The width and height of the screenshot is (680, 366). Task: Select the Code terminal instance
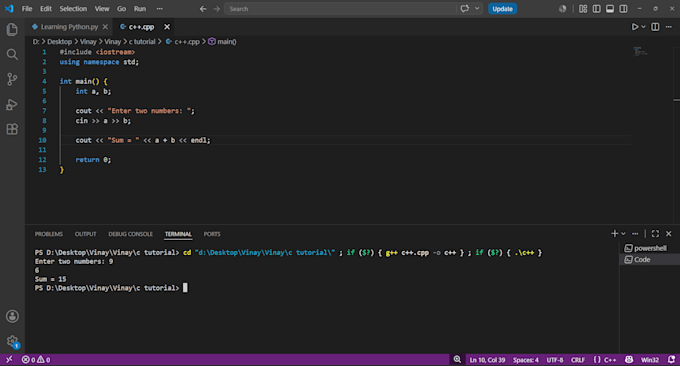649,259
